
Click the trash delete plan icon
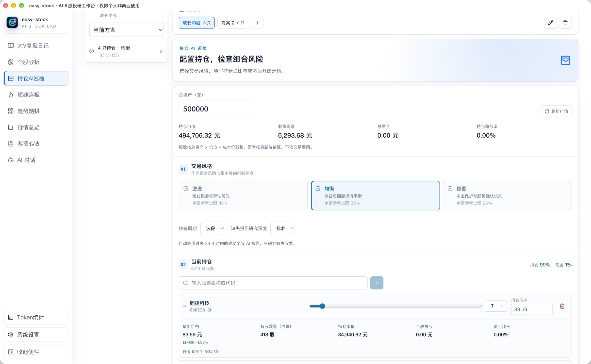(565, 23)
